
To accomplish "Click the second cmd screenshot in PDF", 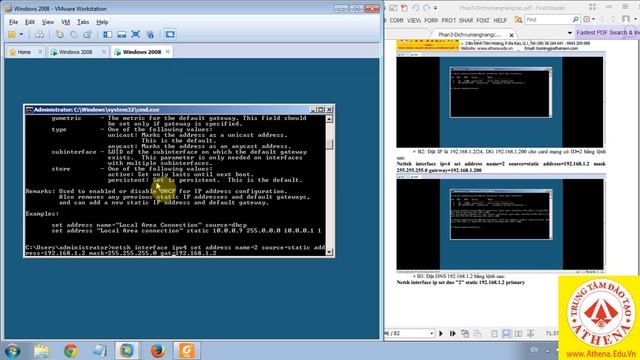I will [501, 214].
